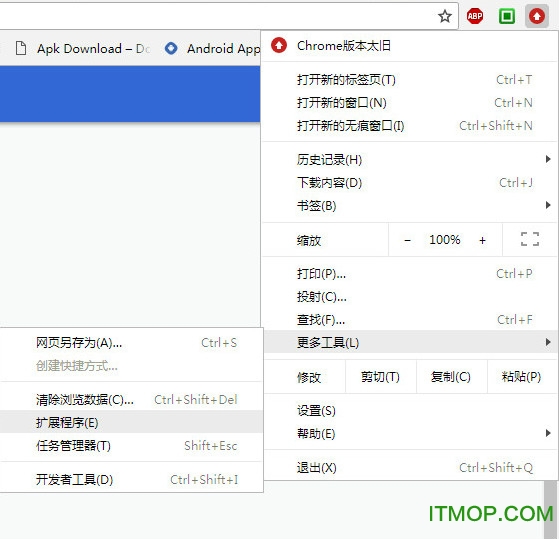Open 开发者工具(D) from submenu
Viewport: 559px width, 539px height.
(x=131, y=479)
